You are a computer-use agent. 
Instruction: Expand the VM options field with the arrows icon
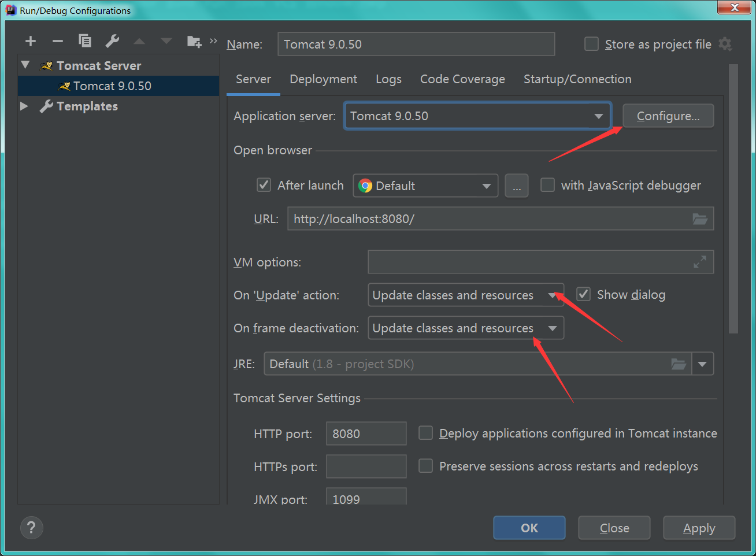[700, 262]
